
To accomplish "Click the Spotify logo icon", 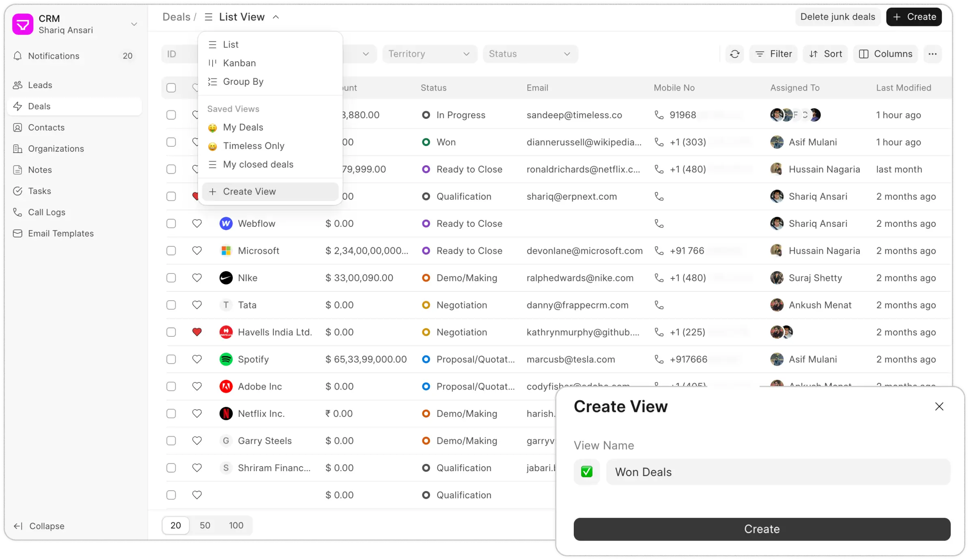I will [x=226, y=359].
